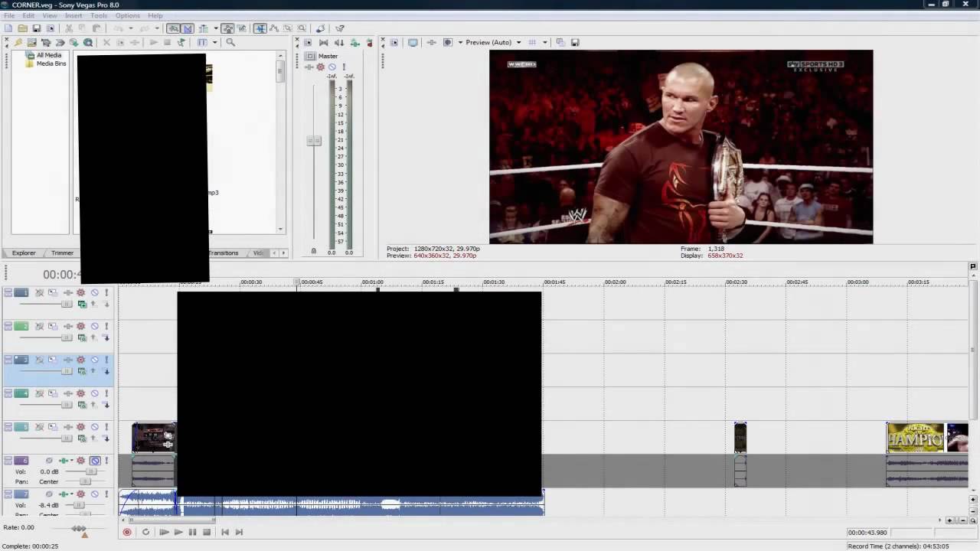Viewport: 980px width, 551px height.
Task: Open the Insert menu
Action: [x=73, y=15]
